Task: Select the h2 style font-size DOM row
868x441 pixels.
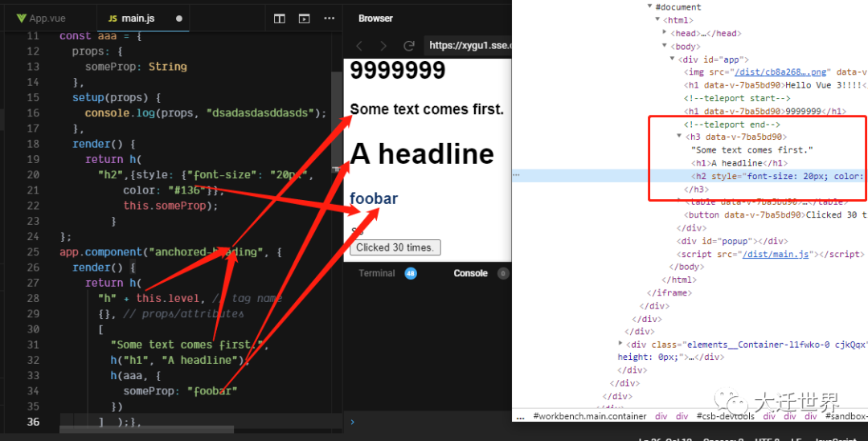Action: (x=690, y=176)
